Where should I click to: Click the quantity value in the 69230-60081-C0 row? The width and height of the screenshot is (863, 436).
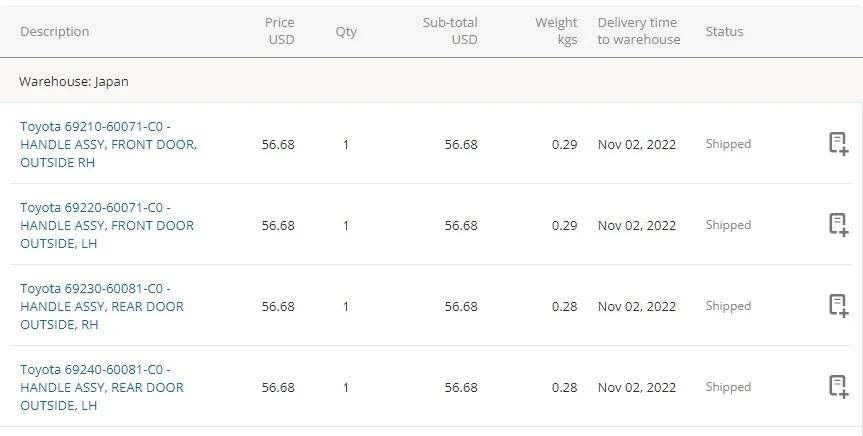click(x=346, y=306)
